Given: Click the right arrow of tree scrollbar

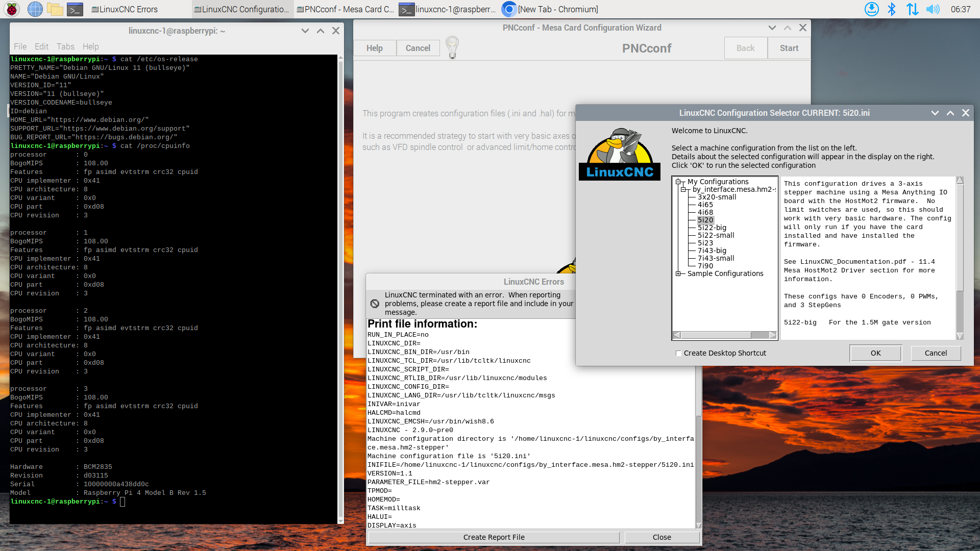Looking at the screenshot, I should (773, 335).
